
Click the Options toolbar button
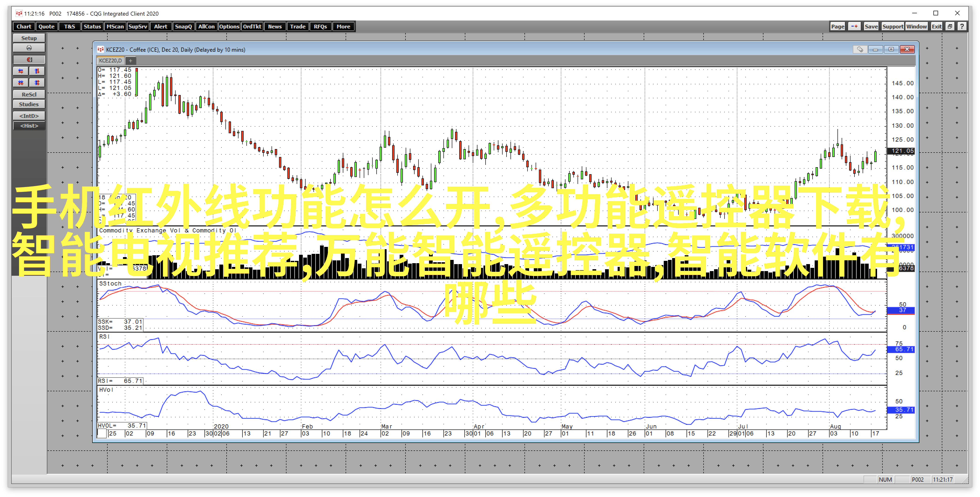(x=229, y=26)
